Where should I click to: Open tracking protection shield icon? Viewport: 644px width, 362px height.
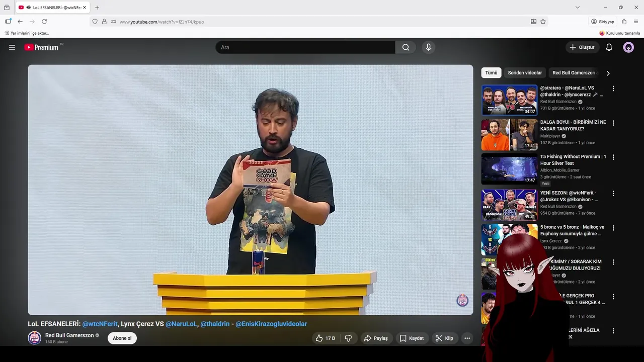click(95, 22)
